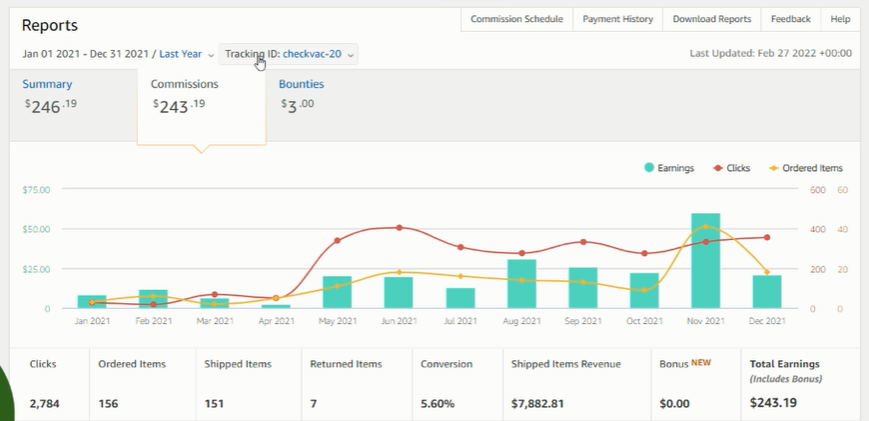This screenshot has width=869, height=421.
Task: Switch to the Bounties section
Action: pos(301,84)
